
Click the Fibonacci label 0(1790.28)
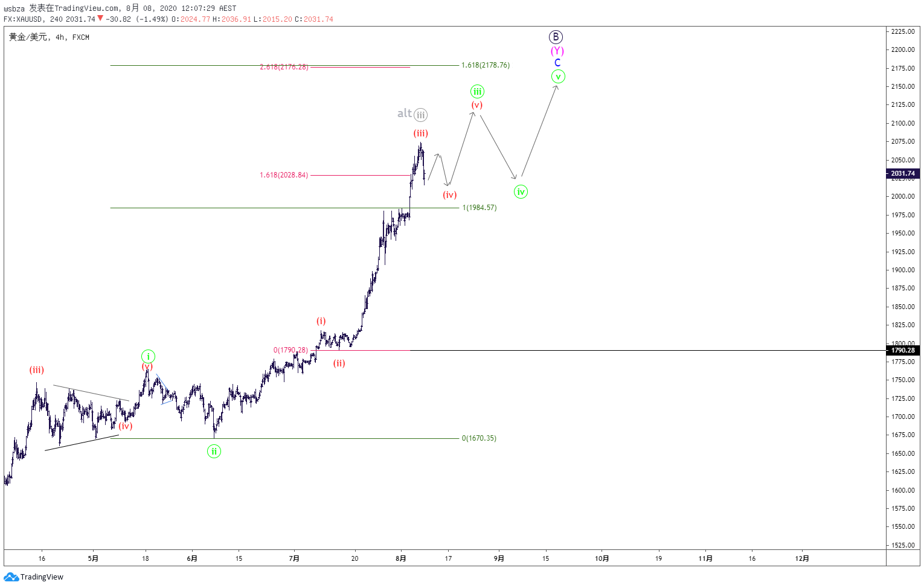pyautogui.click(x=290, y=350)
